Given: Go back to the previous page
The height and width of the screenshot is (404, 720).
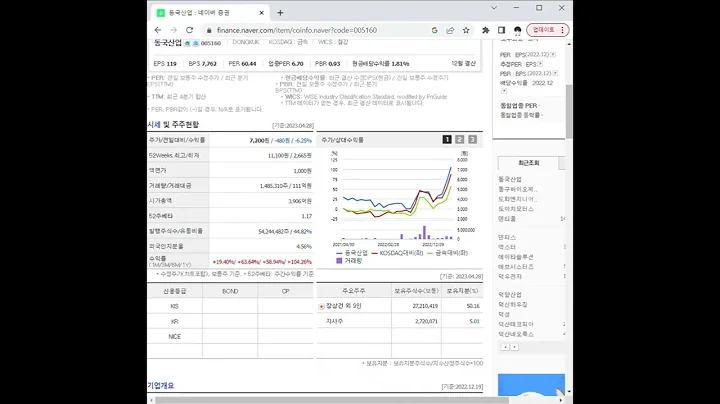Looking at the screenshot, I should click(158, 30).
